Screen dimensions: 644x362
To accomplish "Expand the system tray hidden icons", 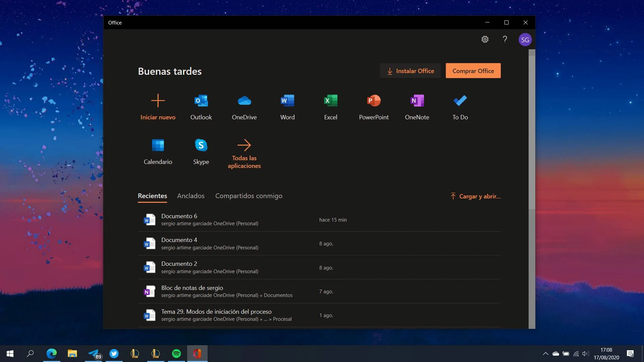I will [x=546, y=354].
